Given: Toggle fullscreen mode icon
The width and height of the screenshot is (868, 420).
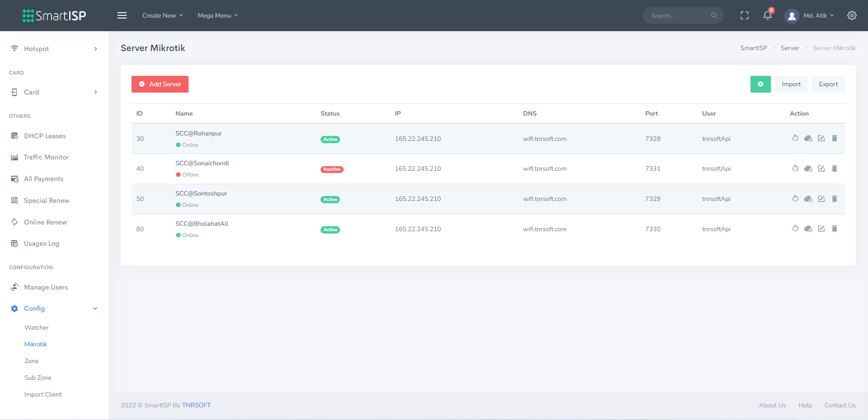Looking at the screenshot, I should (x=745, y=16).
